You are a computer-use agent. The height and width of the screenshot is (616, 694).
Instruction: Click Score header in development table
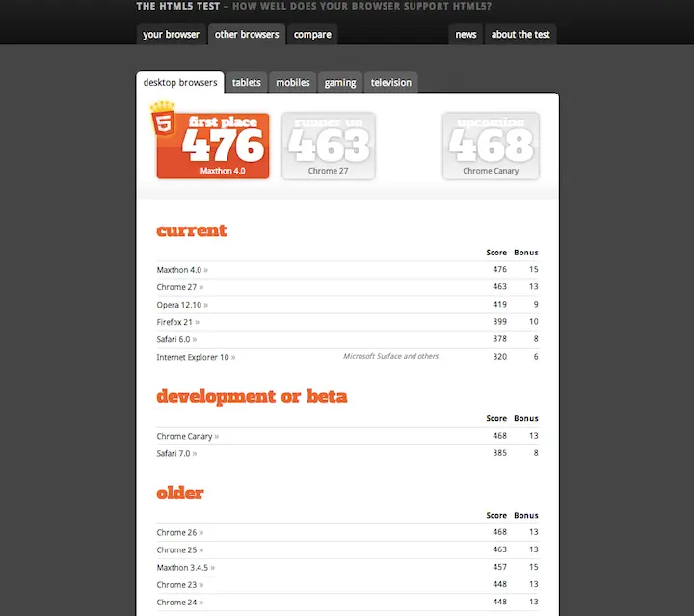click(x=496, y=418)
